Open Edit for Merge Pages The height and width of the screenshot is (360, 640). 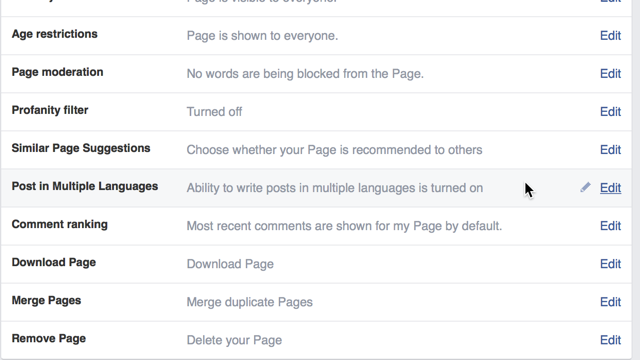pos(610,302)
